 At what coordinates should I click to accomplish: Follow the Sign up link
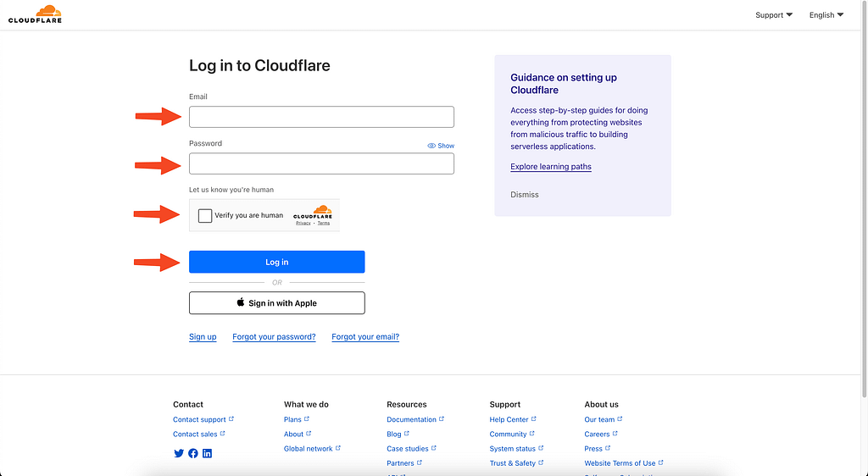(x=203, y=337)
